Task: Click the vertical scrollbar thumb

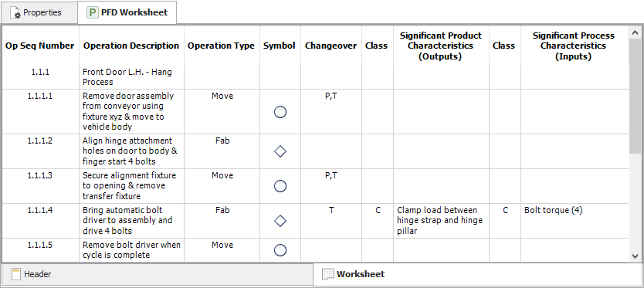Action: (635, 95)
